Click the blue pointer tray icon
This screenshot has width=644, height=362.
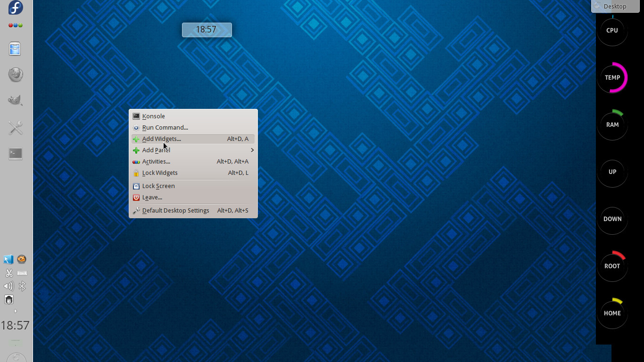click(8, 259)
